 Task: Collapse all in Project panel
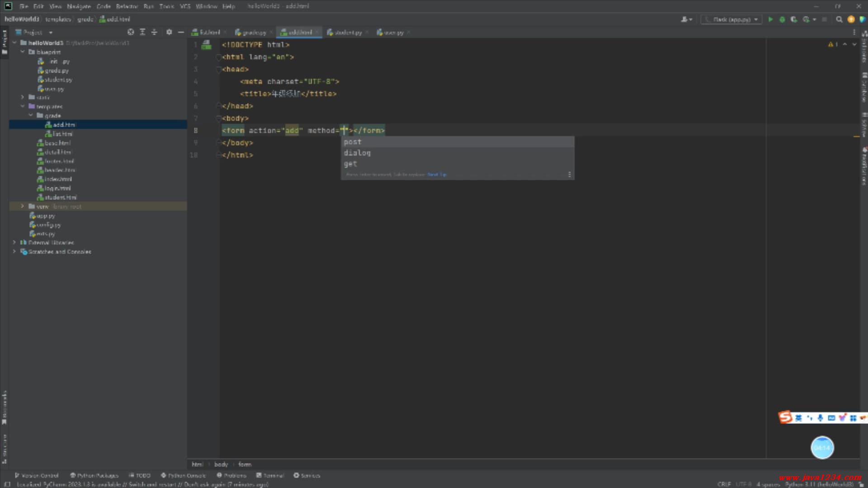click(x=154, y=32)
